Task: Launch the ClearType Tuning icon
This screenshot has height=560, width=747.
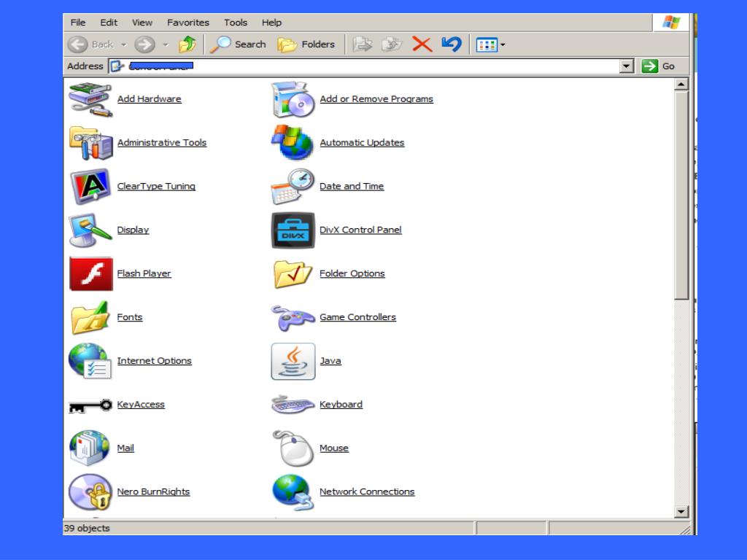Action: pos(90,186)
